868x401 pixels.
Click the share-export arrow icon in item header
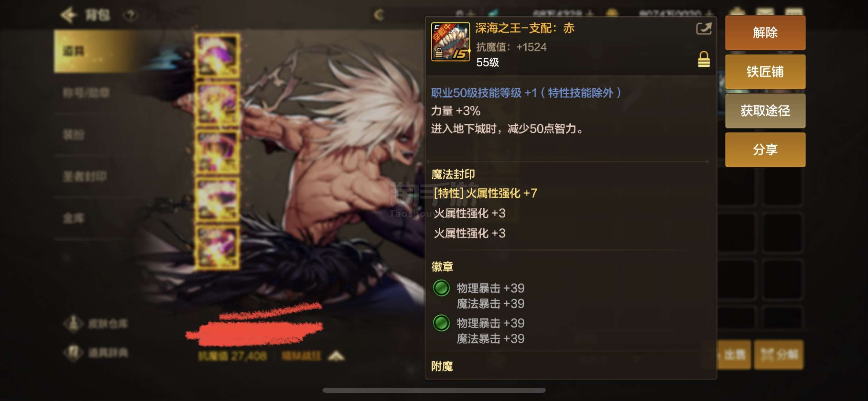tap(704, 28)
